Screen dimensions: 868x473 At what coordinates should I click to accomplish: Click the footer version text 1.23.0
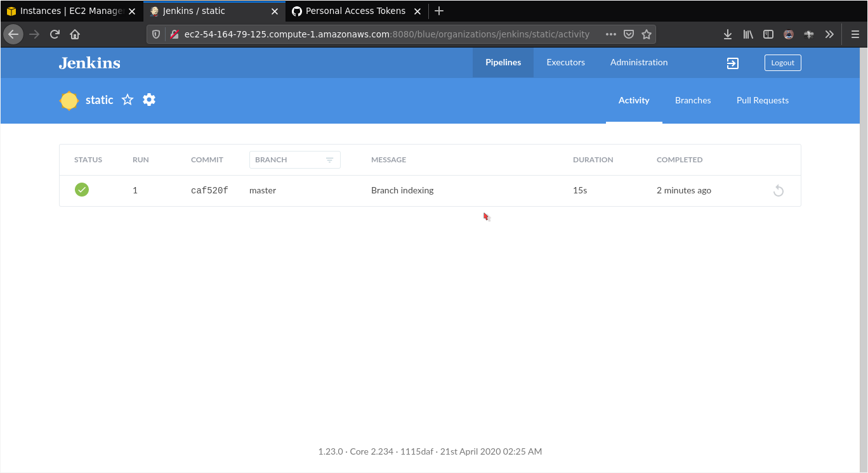(x=331, y=452)
